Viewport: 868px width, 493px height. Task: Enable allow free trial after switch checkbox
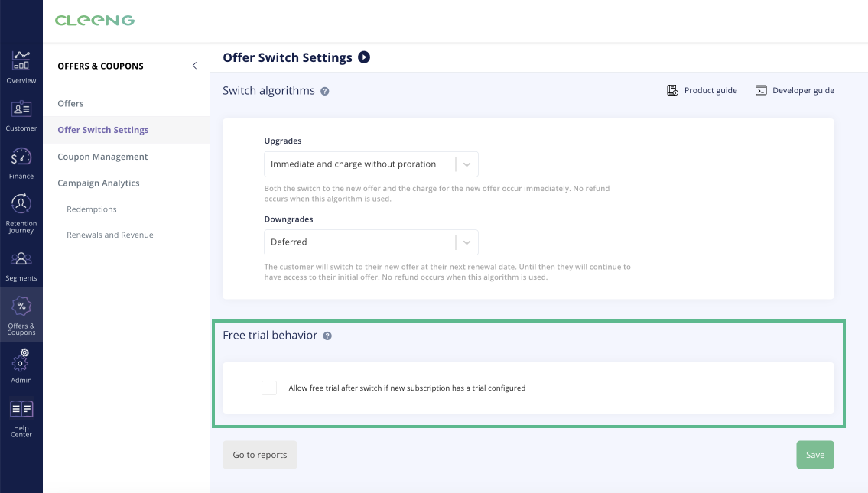[x=269, y=388]
